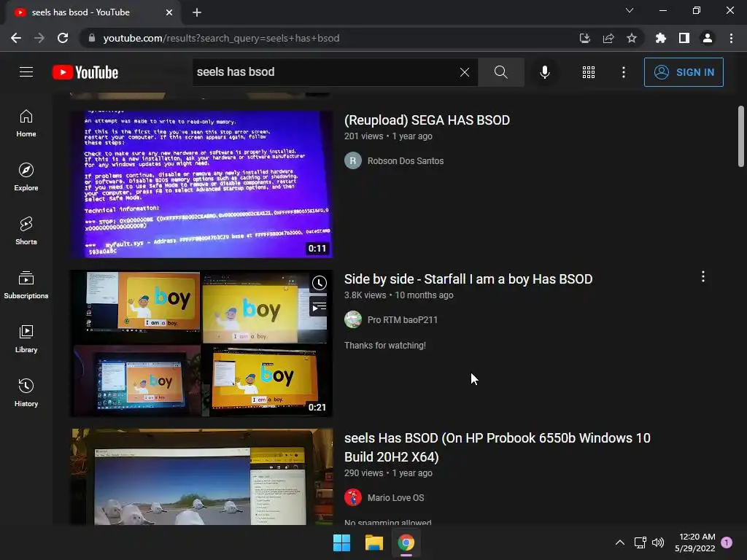The image size is (747, 560).
Task: Click the '(Reupload) SEGA HAS BSOD' title
Action: pos(427,120)
